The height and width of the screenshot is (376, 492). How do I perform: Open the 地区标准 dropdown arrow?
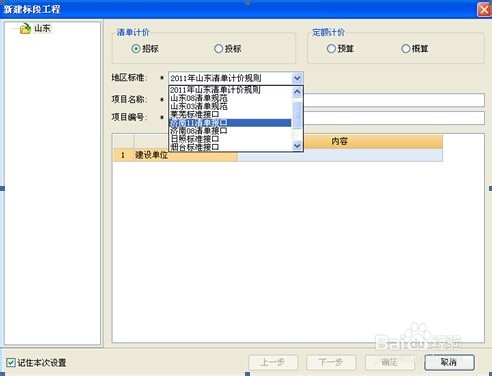pyautogui.click(x=297, y=78)
